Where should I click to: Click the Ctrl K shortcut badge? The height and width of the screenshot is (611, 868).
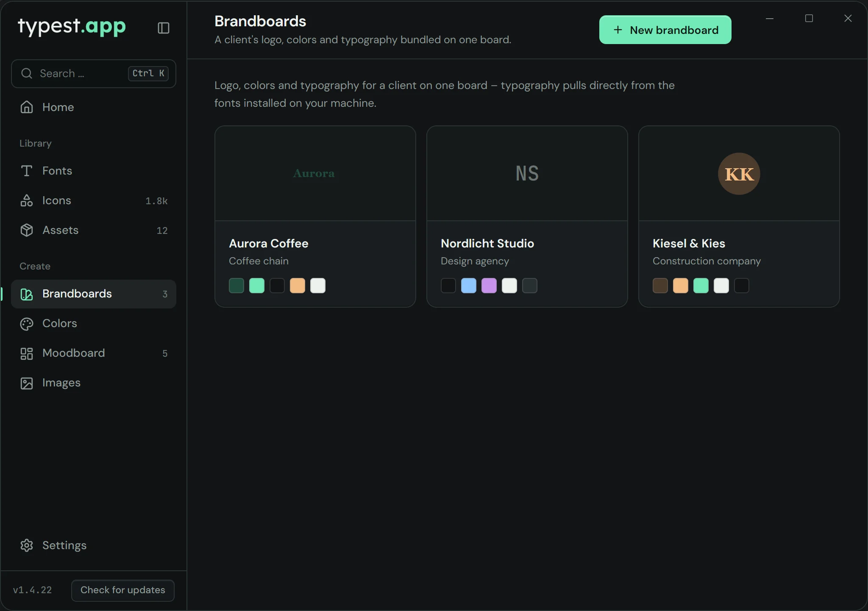point(148,73)
